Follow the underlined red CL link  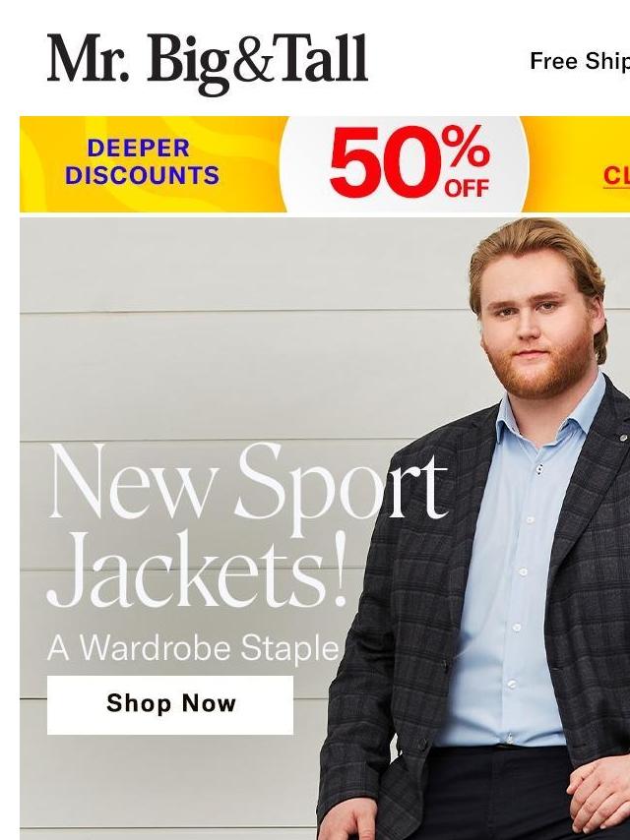616,176
